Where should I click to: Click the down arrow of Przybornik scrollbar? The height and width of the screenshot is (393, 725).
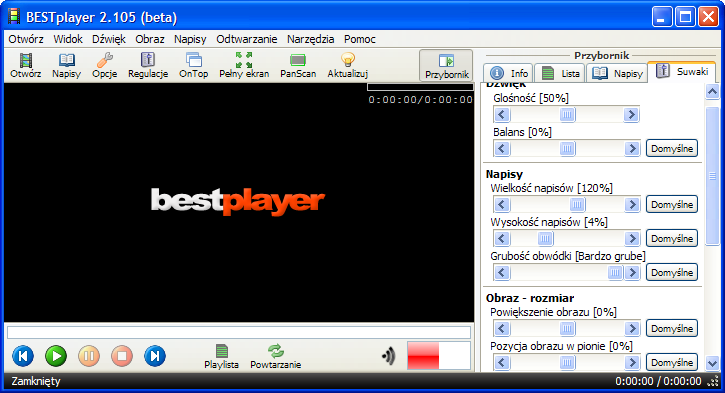(713, 362)
